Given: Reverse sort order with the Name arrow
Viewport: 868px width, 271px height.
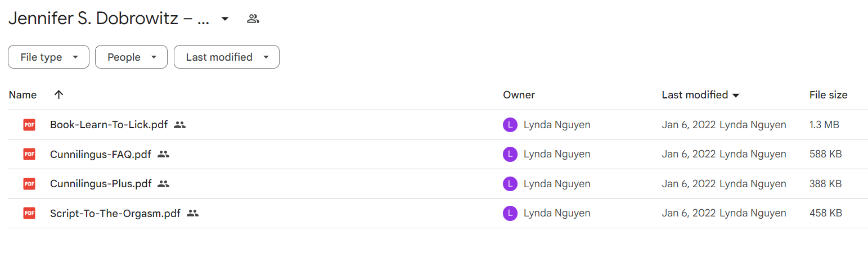Looking at the screenshot, I should tap(59, 94).
